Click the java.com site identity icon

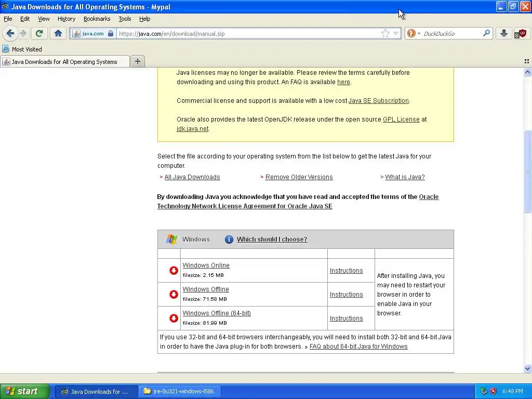(77, 34)
